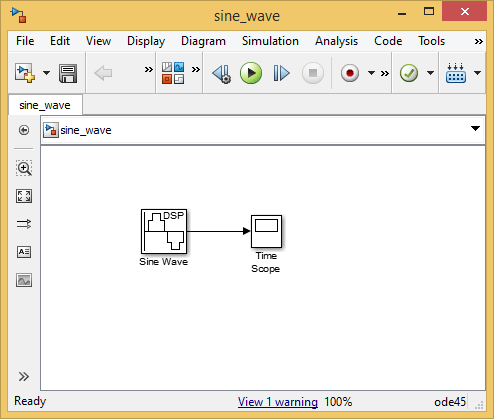Viewport: 494px width, 419px height.
Task: Select the sine_wave model tab
Action: [x=45, y=105]
